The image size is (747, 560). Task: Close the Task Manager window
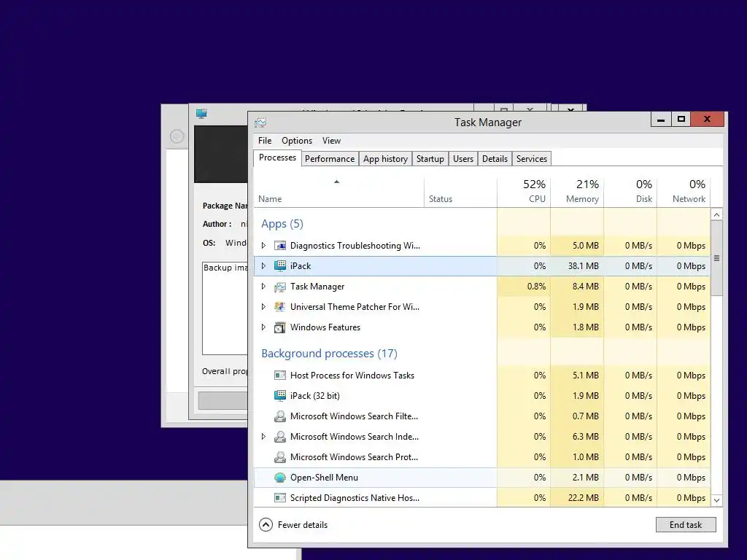(x=708, y=120)
